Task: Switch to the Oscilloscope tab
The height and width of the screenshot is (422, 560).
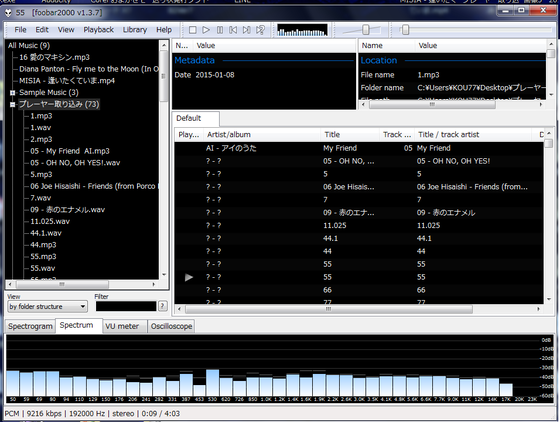Action: (x=171, y=326)
